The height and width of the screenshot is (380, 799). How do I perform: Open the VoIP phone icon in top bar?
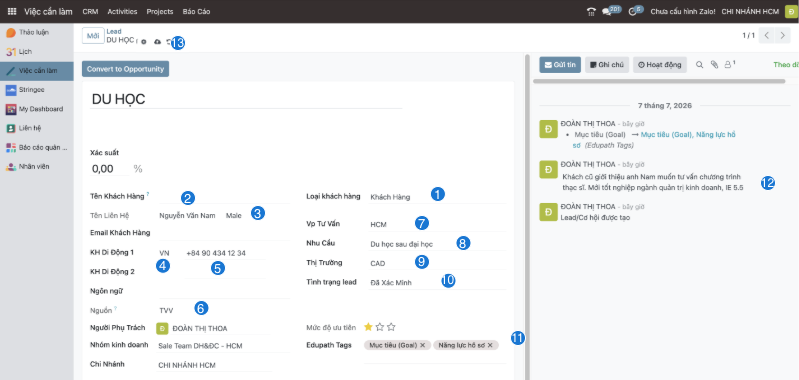(x=591, y=12)
